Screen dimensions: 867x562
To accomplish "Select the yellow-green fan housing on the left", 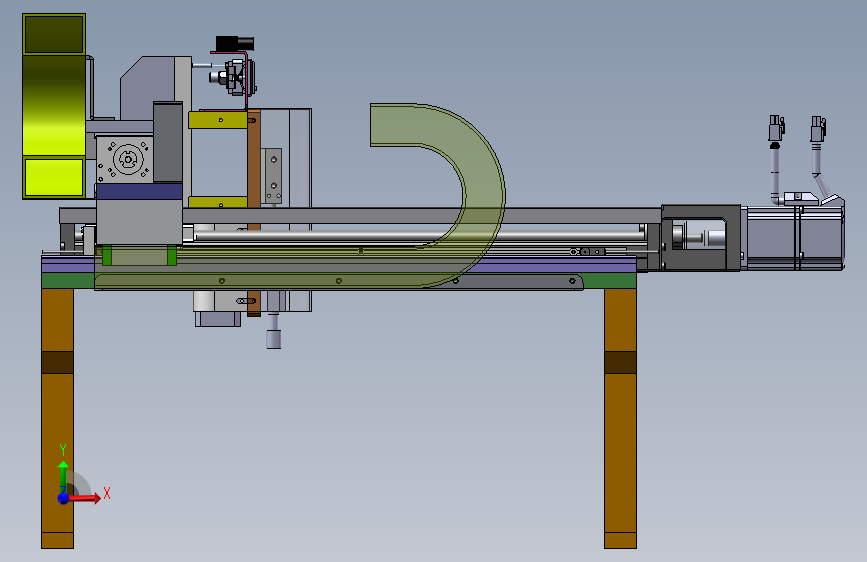I will [54, 106].
